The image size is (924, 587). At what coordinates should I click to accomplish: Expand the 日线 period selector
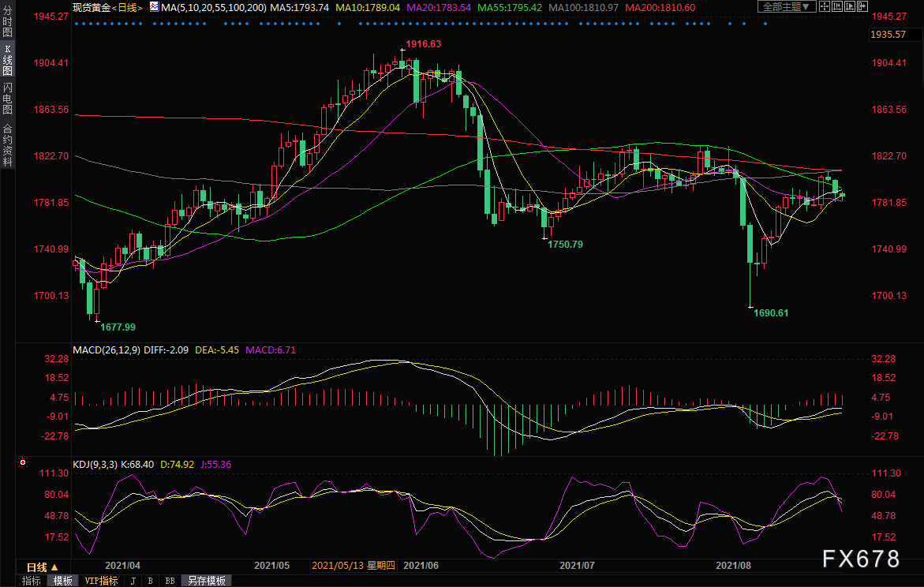click(x=43, y=566)
